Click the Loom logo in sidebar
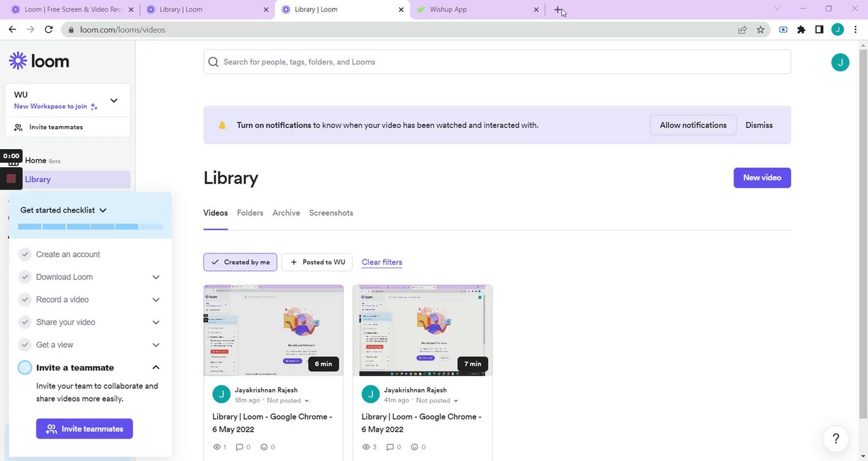The width and height of the screenshot is (868, 461). (39, 61)
